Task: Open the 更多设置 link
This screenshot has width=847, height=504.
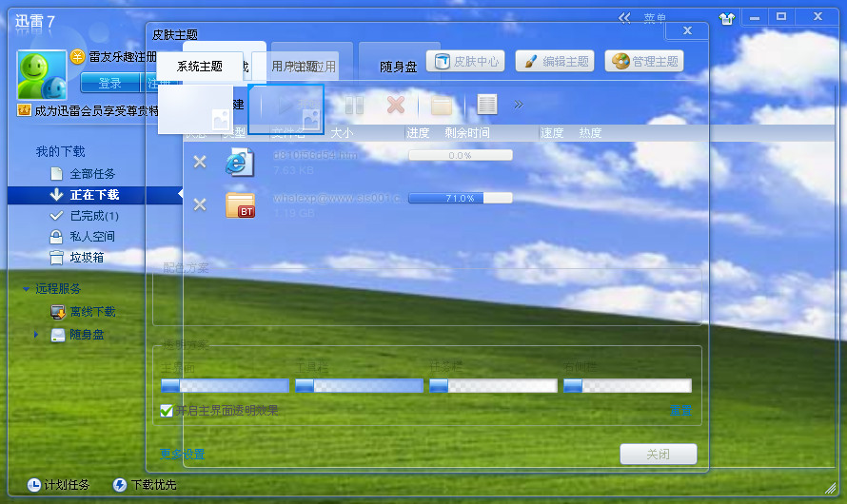Action: (182, 455)
